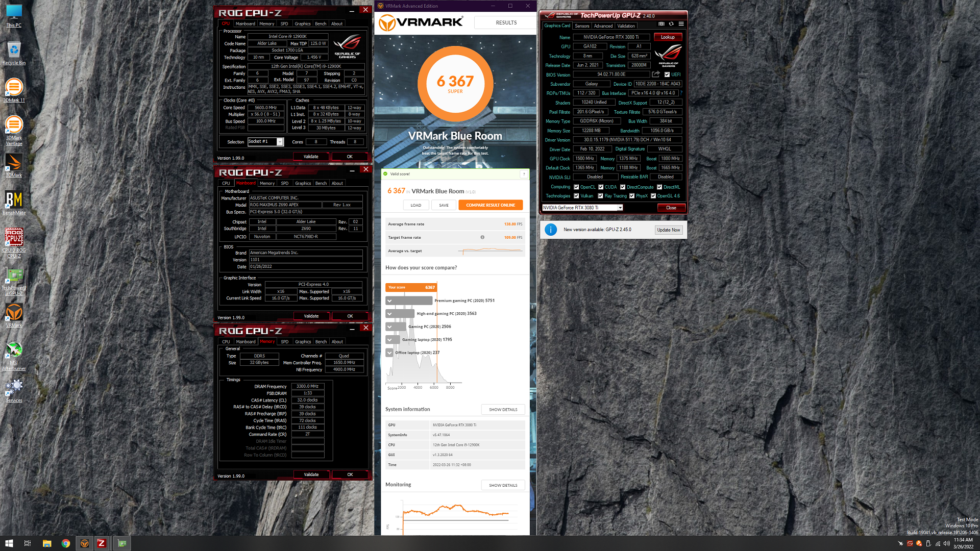This screenshot has width=980, height=551.
Task: Expand the Premium gaming PC (2020) comparison
Action: click(x=390, y=301)
